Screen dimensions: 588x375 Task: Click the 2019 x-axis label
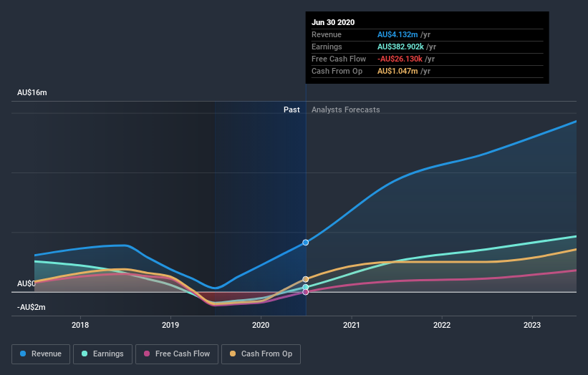click(170, 325)
